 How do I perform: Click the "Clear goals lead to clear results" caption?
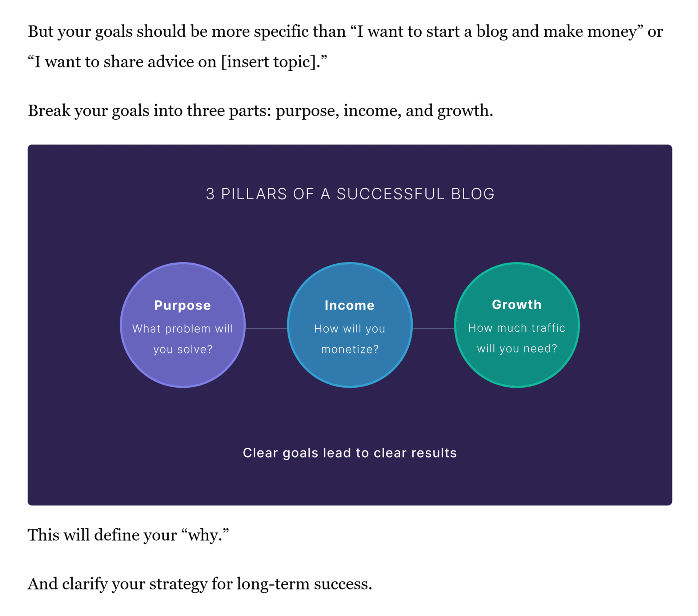[350, 453]
